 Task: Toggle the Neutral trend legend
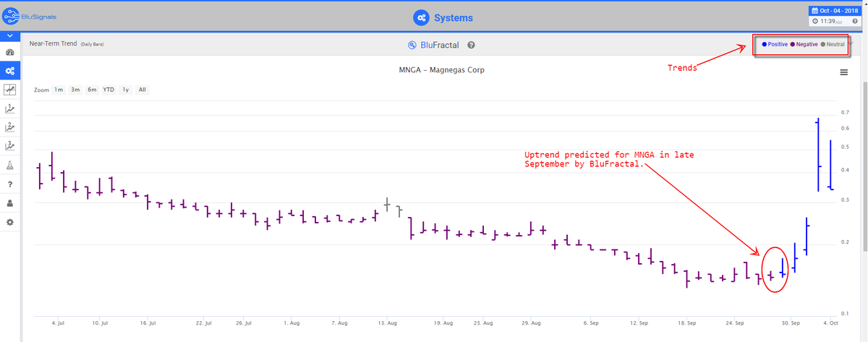[833, 45]
